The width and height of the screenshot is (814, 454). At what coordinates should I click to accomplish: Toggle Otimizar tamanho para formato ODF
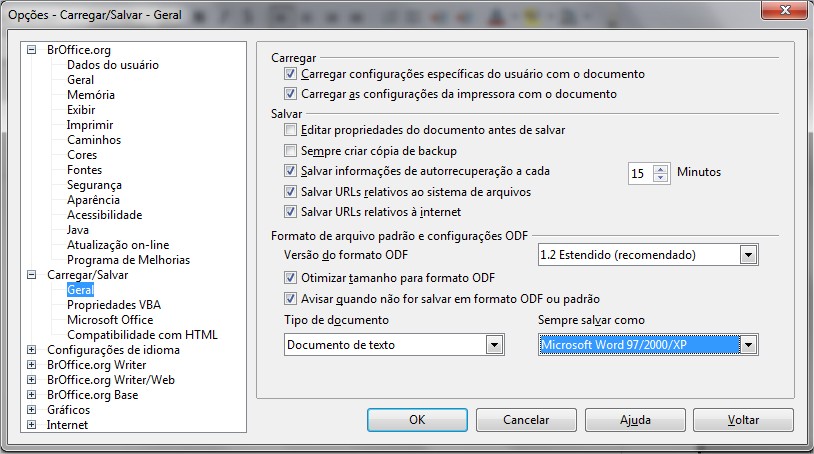click(290, 278)
